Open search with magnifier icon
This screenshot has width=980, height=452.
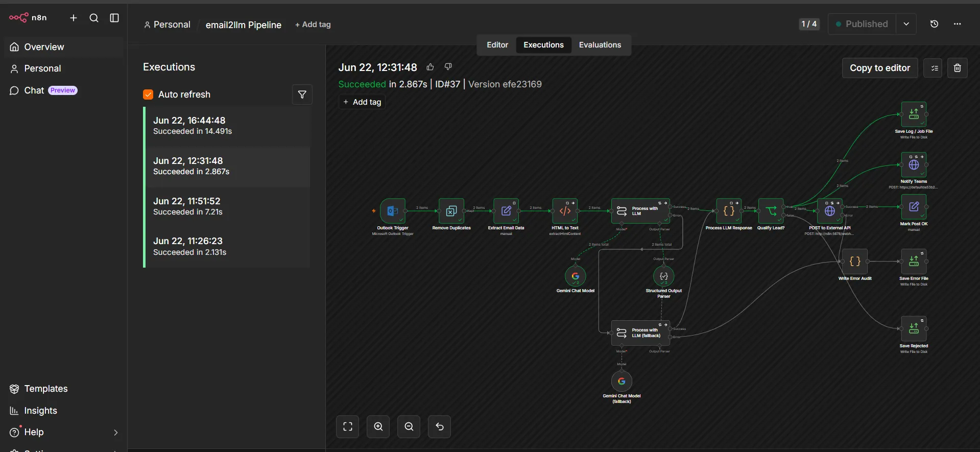[94, 18]
